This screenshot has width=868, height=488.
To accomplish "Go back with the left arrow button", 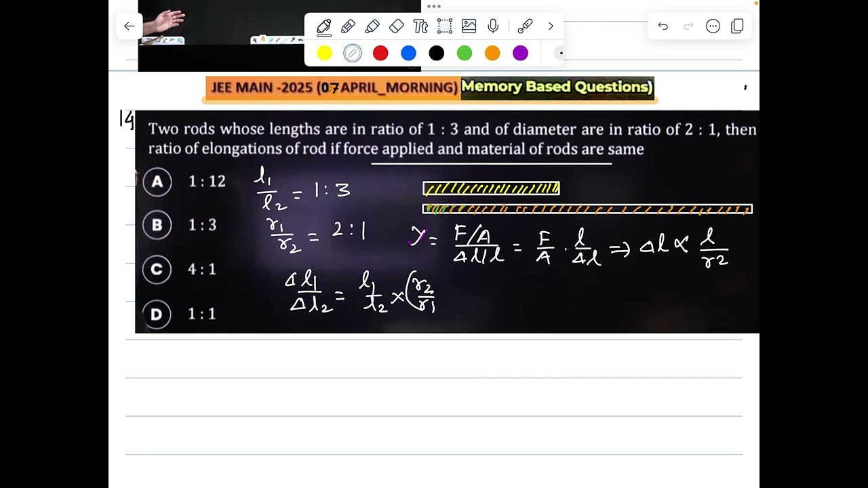I will tap(129, 26).
